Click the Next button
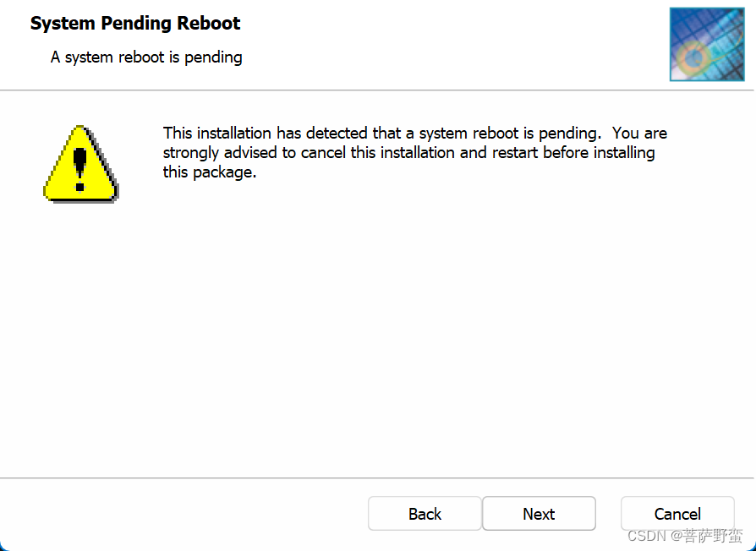Viewport: 756px width, 551px height. (x=539, y=514)
